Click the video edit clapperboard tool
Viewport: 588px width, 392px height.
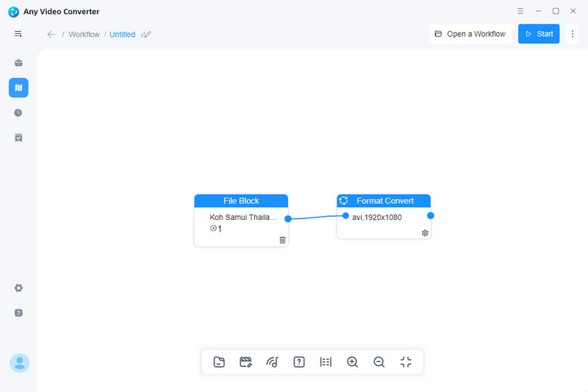(246, 362)
